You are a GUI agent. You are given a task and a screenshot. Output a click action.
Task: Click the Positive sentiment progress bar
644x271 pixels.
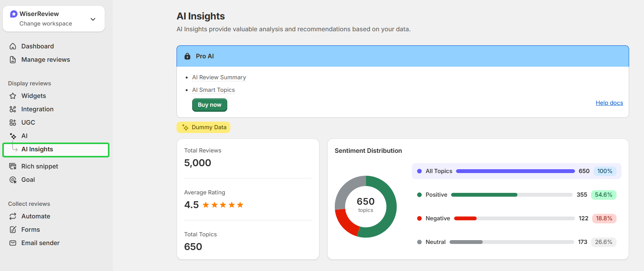pos(512,195)
